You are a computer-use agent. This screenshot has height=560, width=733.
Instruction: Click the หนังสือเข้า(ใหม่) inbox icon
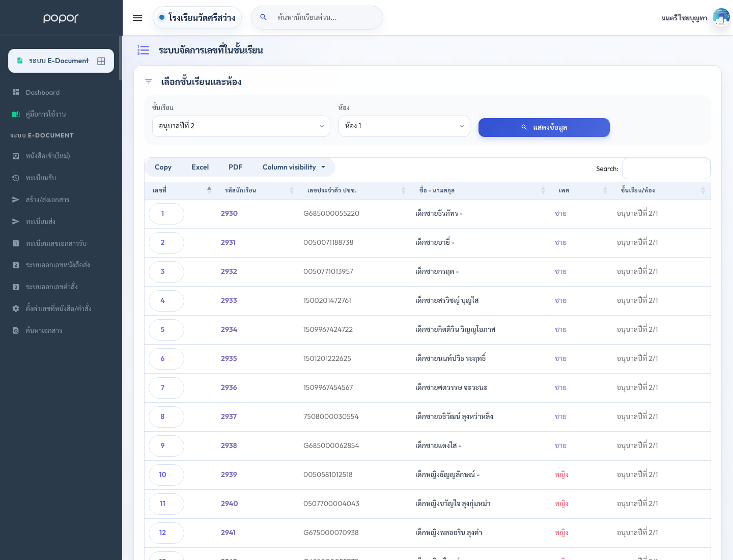click(16, 156)
